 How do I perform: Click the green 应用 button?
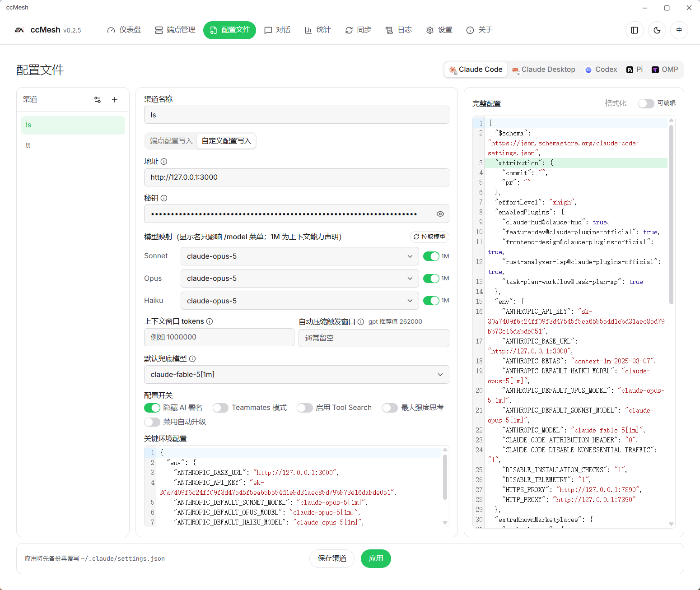(376, 559)
